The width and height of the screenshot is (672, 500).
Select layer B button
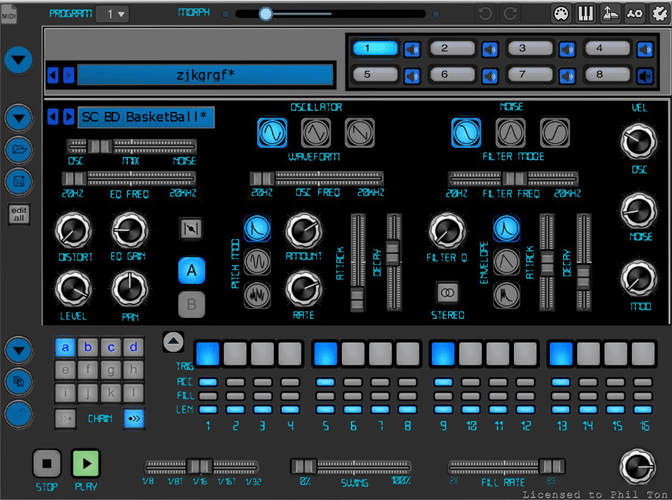pos(191,305)
